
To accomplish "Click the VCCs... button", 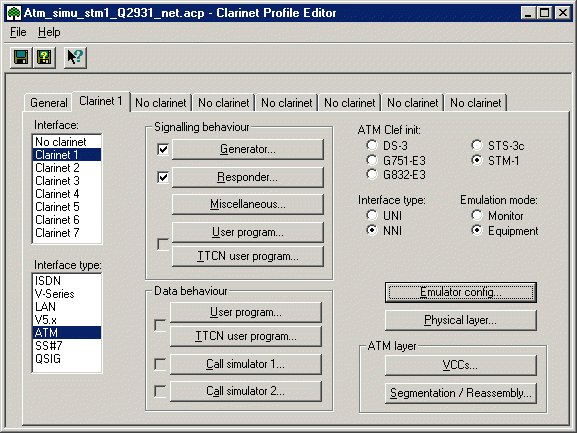I will pos(461,365).
